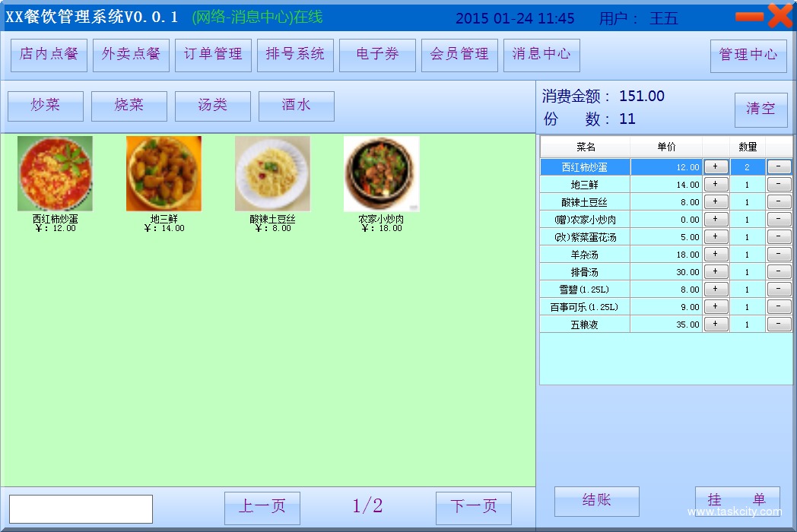Decrease 地三鲜 quantity with minus button
This screenshot has height=532, width=797.
[779, 185]
